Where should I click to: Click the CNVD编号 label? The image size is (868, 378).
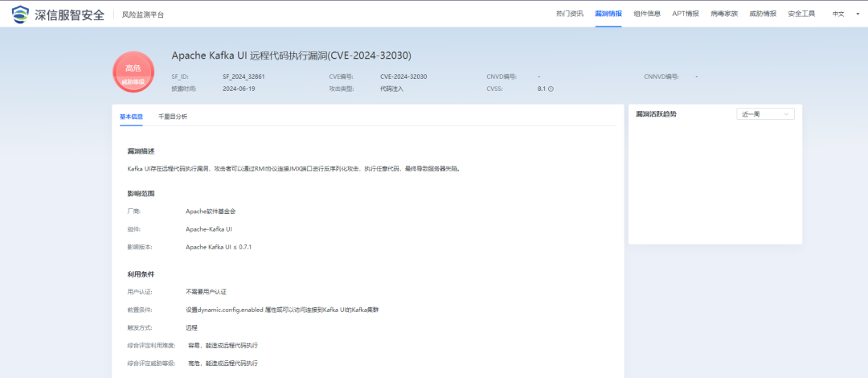click(502, 76)
